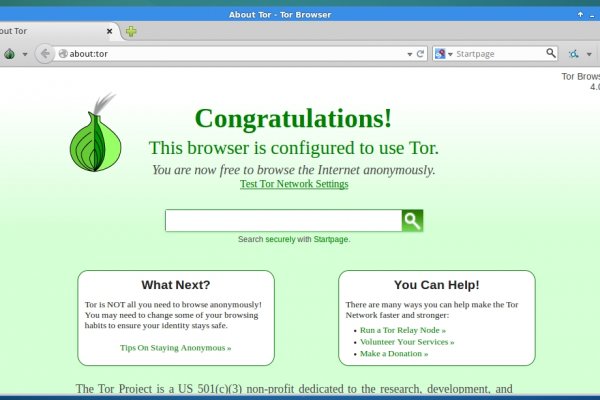Expand the URL bar history dropdown

coord(408,53)
